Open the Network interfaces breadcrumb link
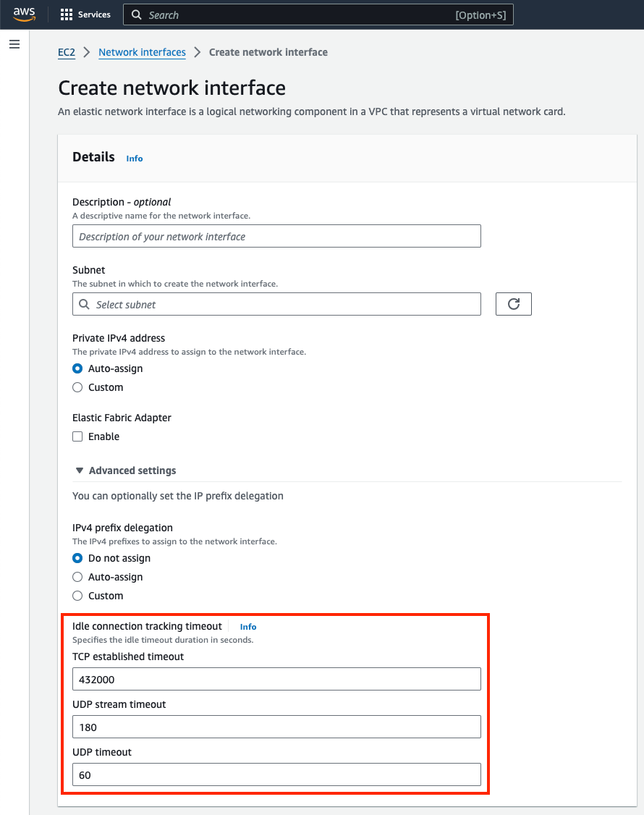This screenshot has width=644, height=815. (142, 52)
